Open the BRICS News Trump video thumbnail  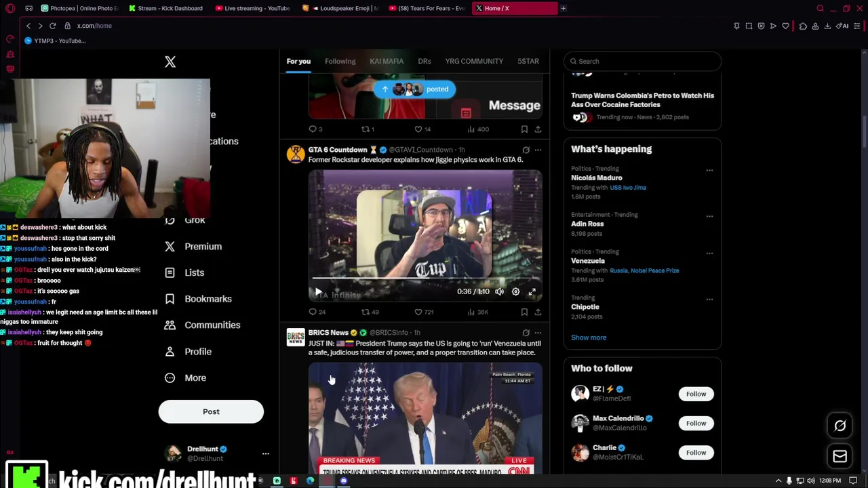click(425, 418)
